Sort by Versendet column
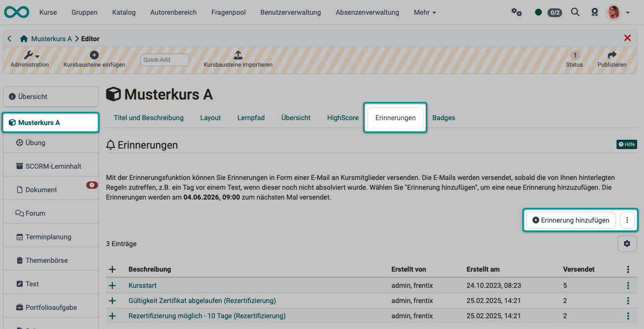644x329 pixels. [x=579, y=269]
